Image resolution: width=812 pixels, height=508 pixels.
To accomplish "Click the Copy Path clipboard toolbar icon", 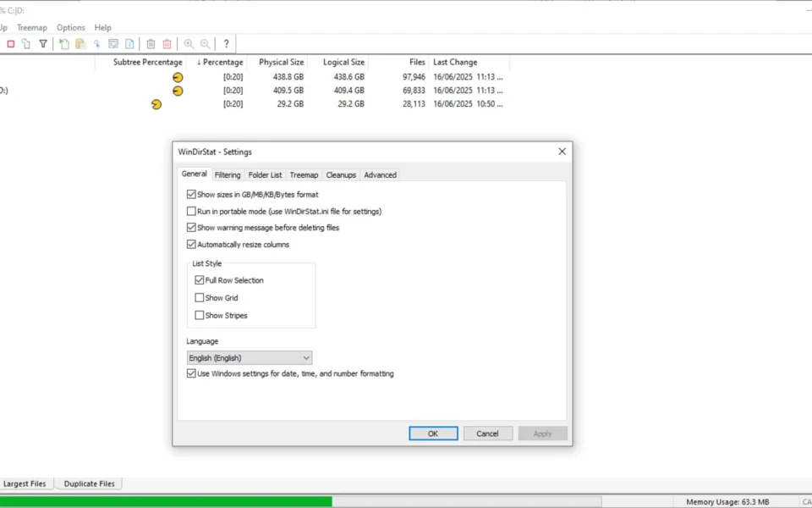I will 80,44.
